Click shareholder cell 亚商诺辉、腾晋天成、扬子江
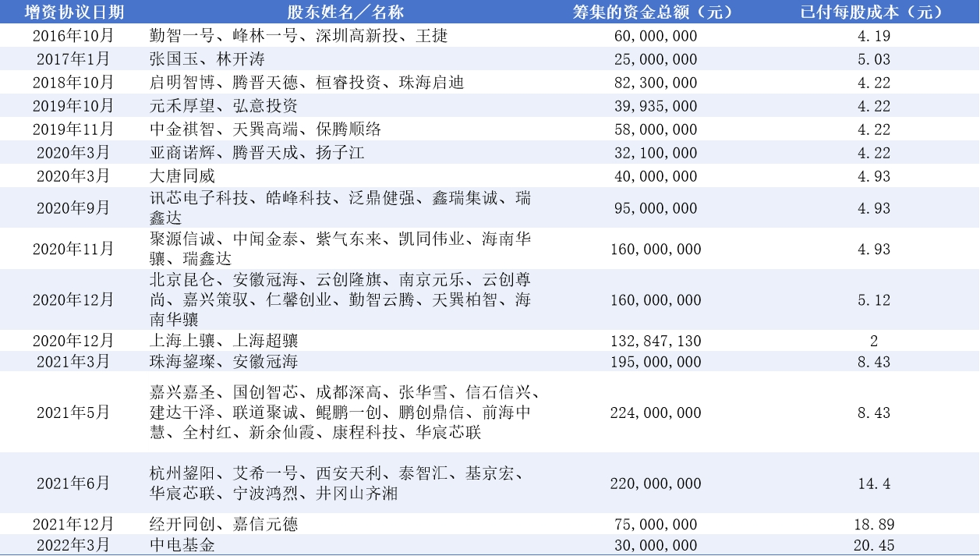This screenshot has width=980, height=556. point(256,153)
